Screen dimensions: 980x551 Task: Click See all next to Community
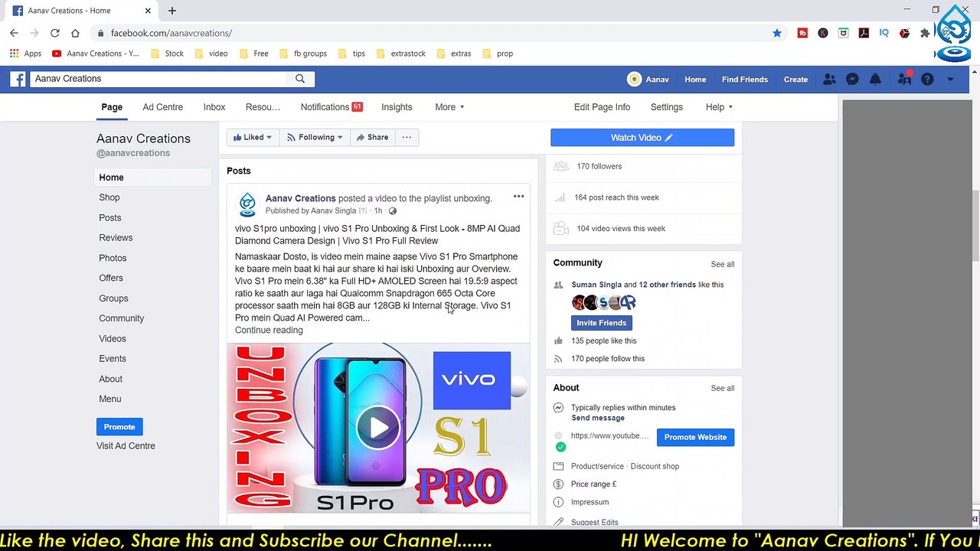[x=722, y=264]
